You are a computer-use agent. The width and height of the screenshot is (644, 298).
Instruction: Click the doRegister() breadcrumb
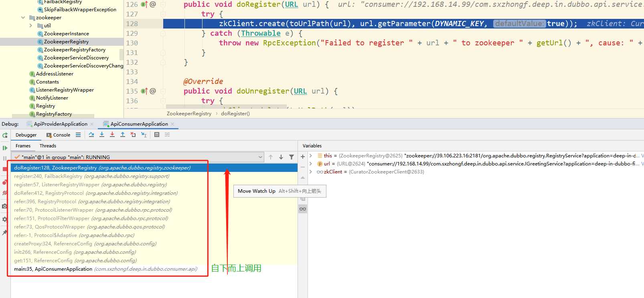click(235, 114)
